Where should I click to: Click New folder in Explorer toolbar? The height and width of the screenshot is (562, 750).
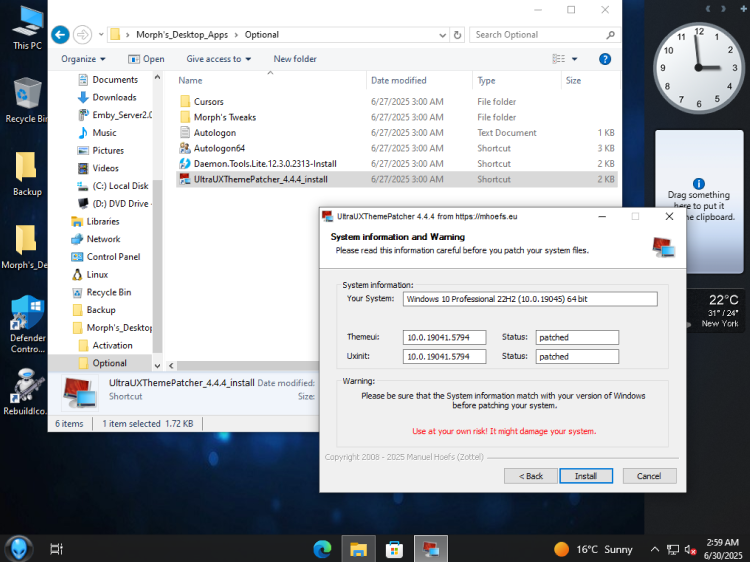pyautogui.click(x=295, y=59)
